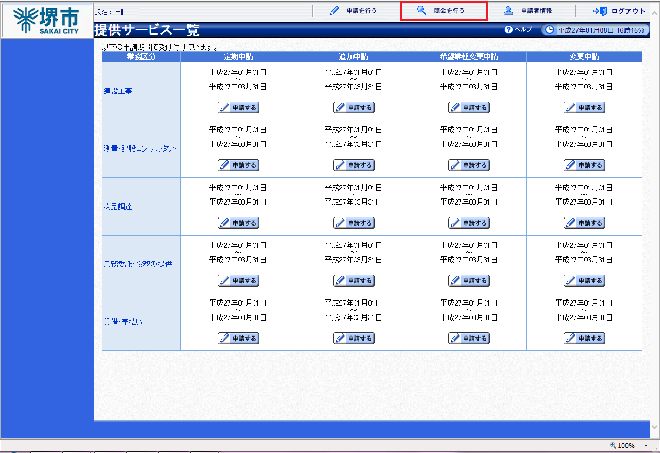Click 申請する for 建設工事 in third application column

(x=469, y=107)
